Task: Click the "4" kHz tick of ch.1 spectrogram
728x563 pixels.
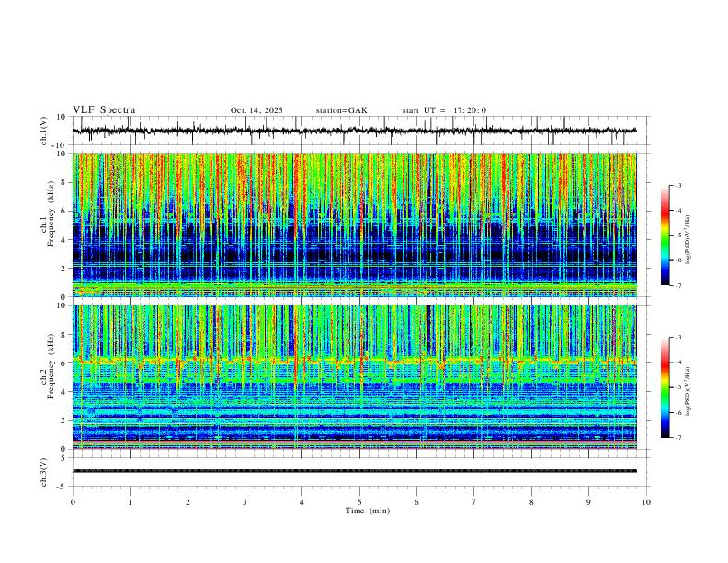Action: click(64, 240)
